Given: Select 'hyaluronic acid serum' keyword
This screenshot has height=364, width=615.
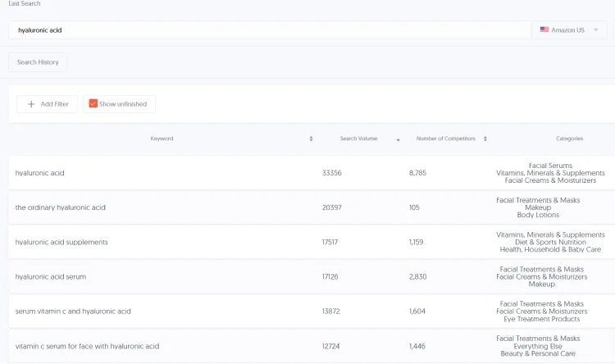Looking at the screenshot, I should tap(51, 276).
